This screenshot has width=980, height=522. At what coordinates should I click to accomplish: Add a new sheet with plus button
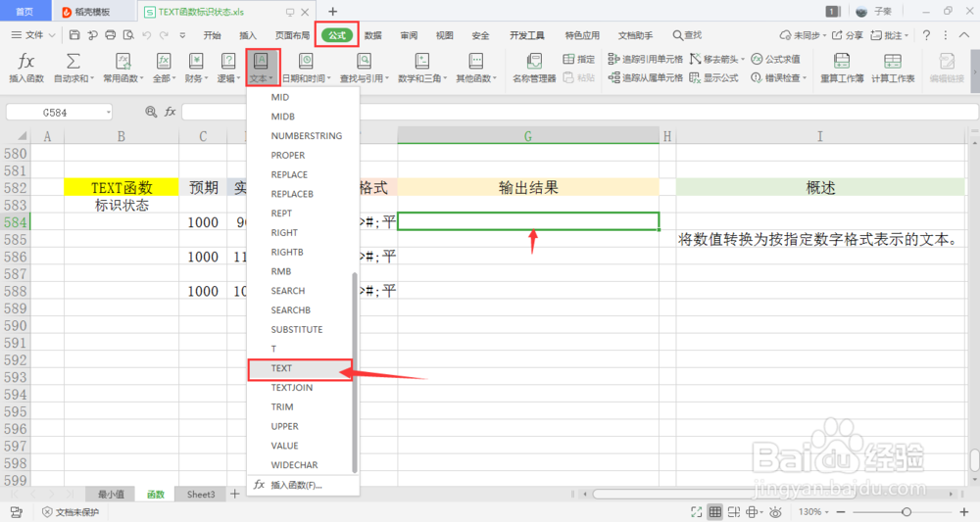(x=235, y=495)
